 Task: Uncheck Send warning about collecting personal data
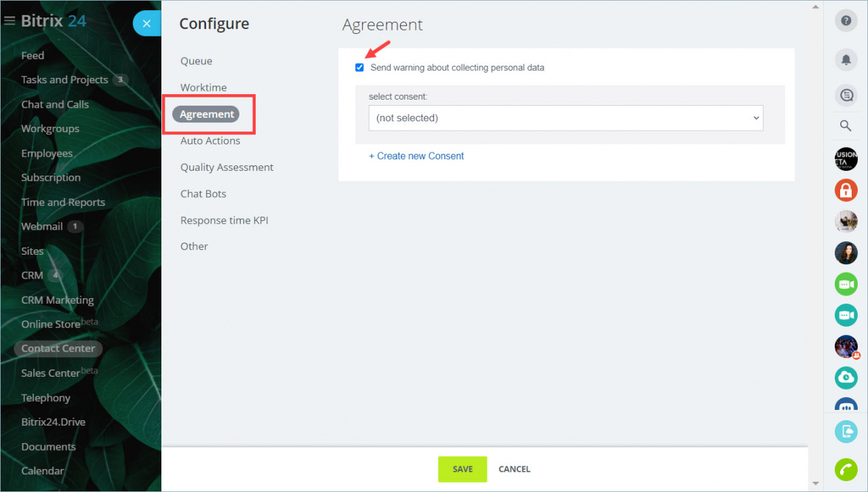pyautogui.click(x=359, y=68)
